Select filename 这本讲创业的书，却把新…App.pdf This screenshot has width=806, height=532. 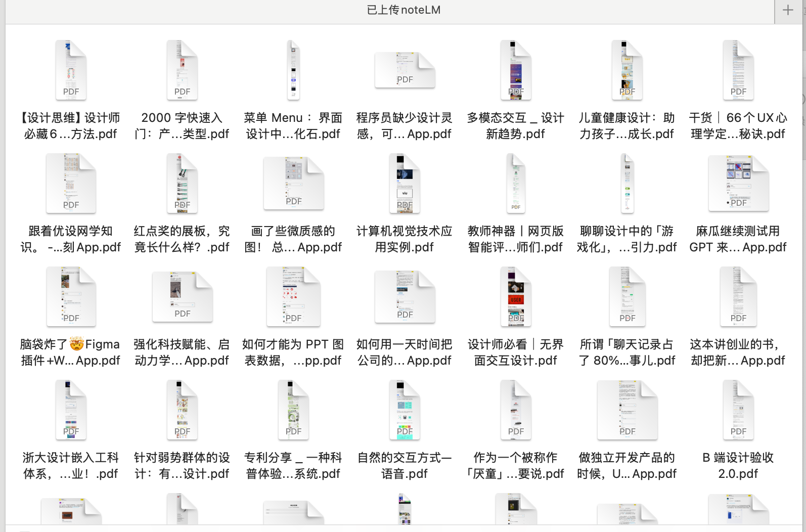738,352
